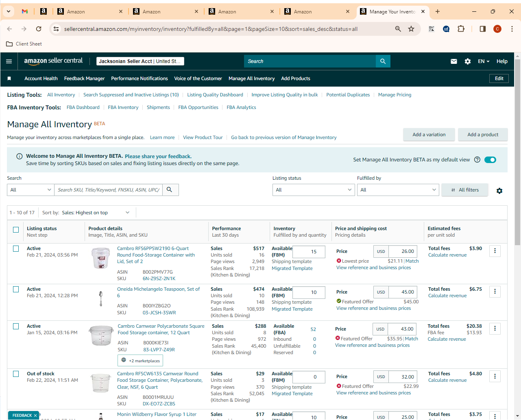
Task: Expand the browser tab search chevron
Action: [x=8, y=11]
